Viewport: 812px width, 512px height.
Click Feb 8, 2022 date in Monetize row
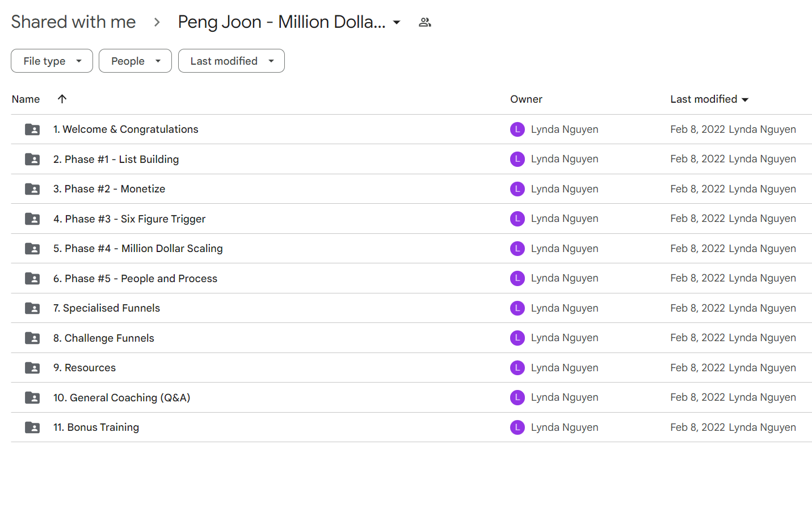click(x=698, y=189)
